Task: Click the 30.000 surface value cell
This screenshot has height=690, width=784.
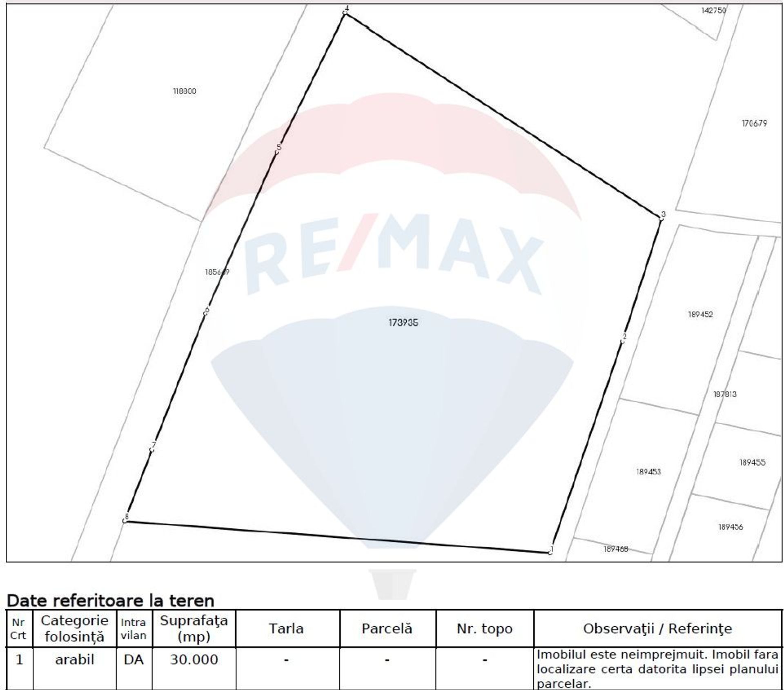Action: (194, 660)
